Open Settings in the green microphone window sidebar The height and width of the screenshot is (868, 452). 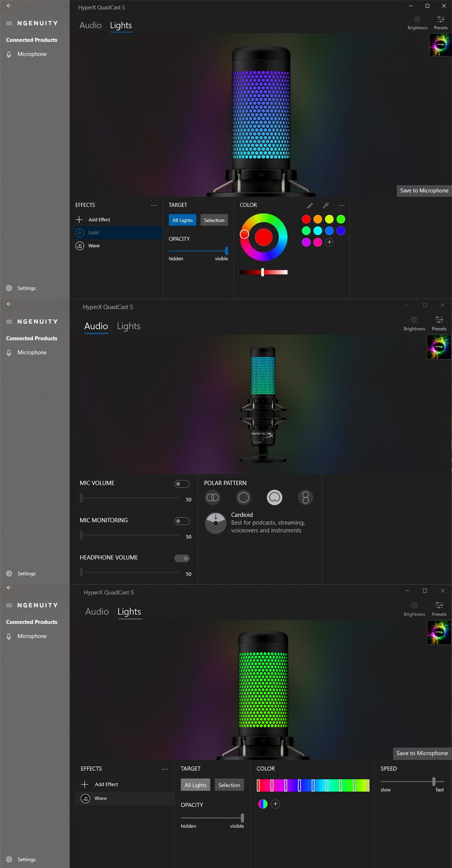pyautogui.click(x=21, y=860)
